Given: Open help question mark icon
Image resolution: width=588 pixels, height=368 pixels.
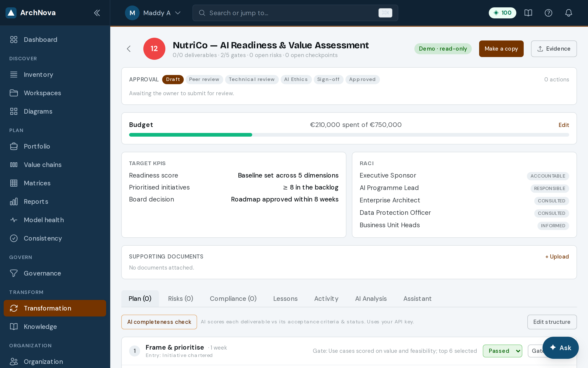Looking at the screenshot, I should (548, 13).
